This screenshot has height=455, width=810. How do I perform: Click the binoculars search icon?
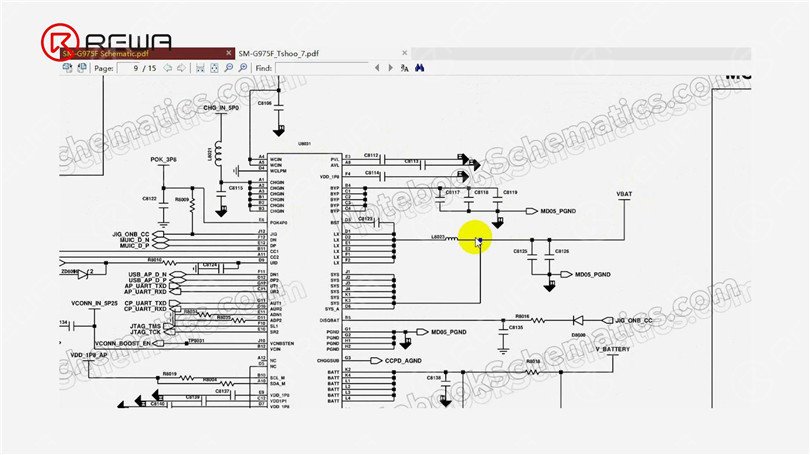click(x=419, y=68)
